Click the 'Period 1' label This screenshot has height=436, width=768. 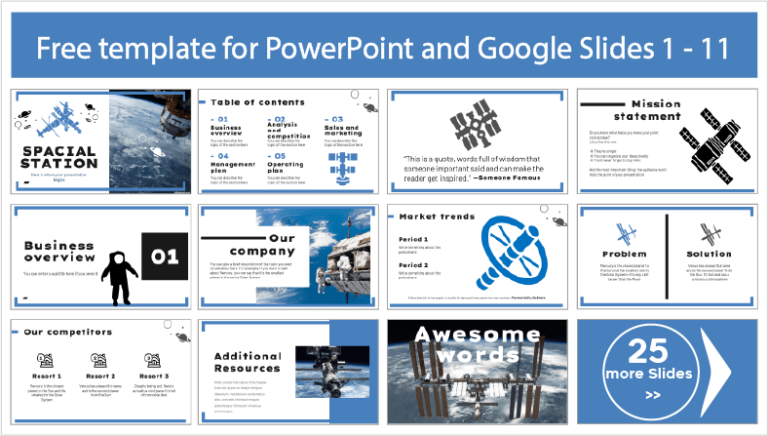point(413,239)
